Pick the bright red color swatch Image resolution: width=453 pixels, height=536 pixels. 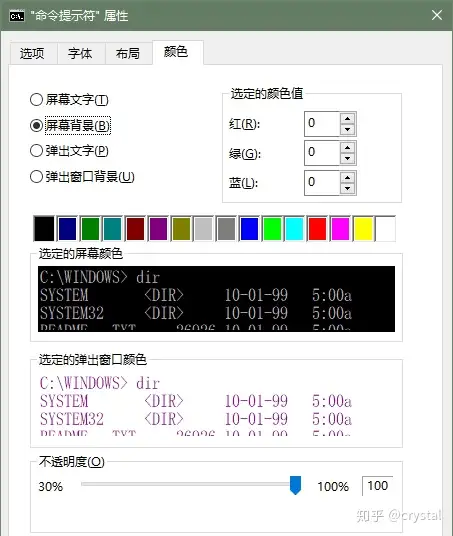(317, 228)
